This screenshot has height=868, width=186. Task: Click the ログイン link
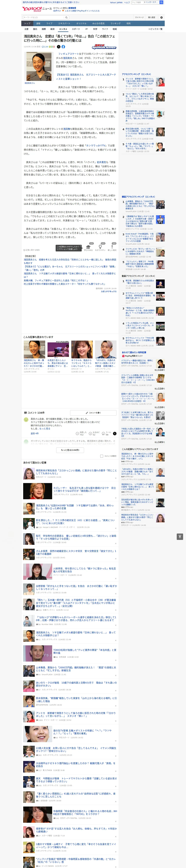[57, 11]
